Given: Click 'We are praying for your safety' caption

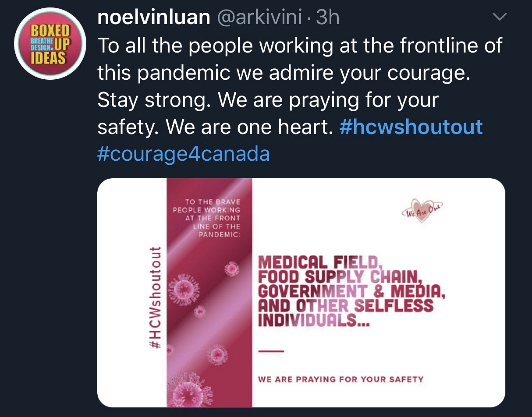Looking at the screenshot, I should point(340,379).
